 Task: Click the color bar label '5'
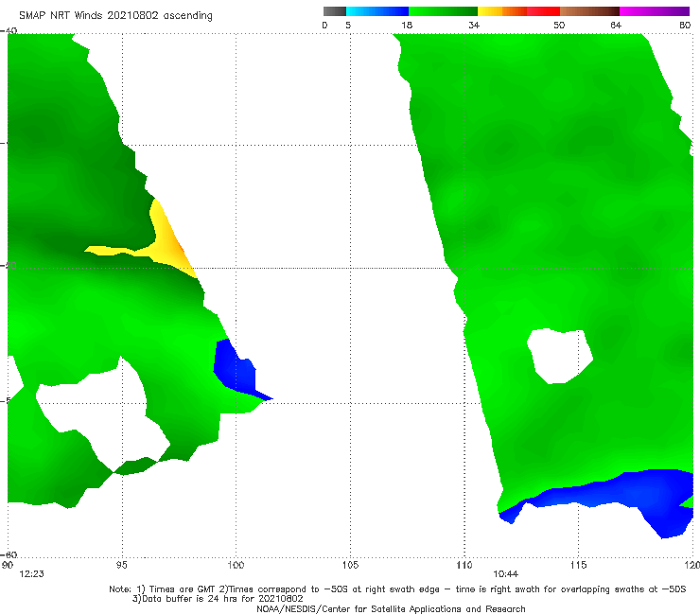(x=348, y=25)
